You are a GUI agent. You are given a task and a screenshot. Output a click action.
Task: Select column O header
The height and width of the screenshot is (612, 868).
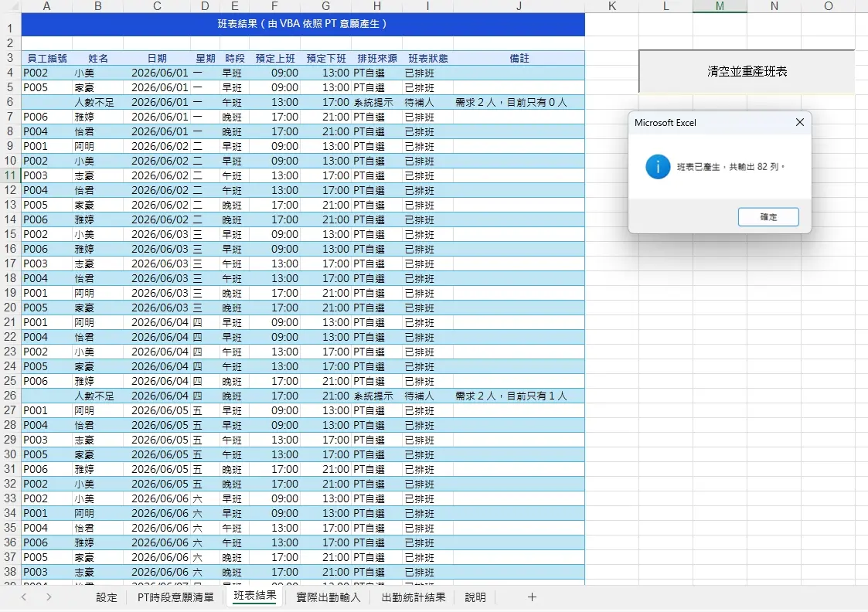pos(828,6)
